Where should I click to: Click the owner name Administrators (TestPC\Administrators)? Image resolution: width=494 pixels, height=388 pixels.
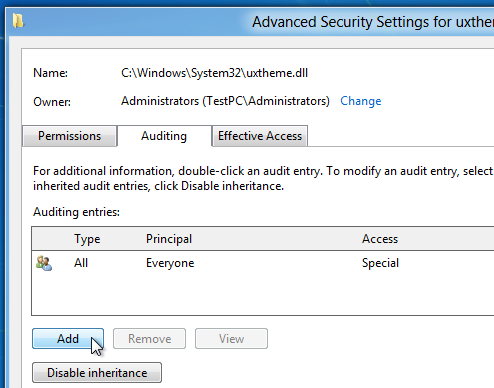[x=225, y=101]
